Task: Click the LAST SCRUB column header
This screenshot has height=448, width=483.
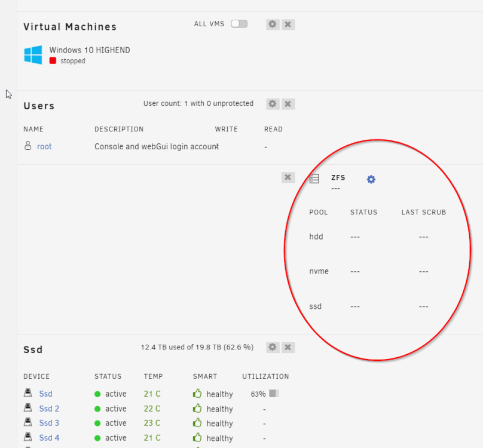Action: click(x=424, y=212)
